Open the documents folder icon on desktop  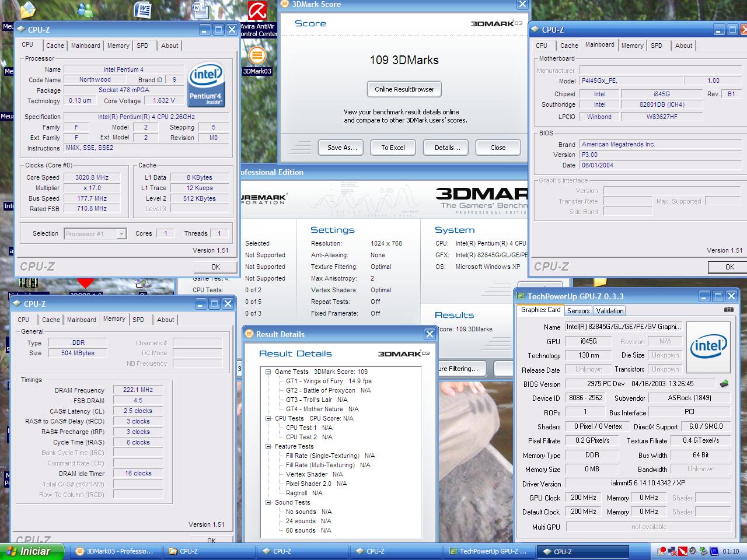click(x=27, y=10)
